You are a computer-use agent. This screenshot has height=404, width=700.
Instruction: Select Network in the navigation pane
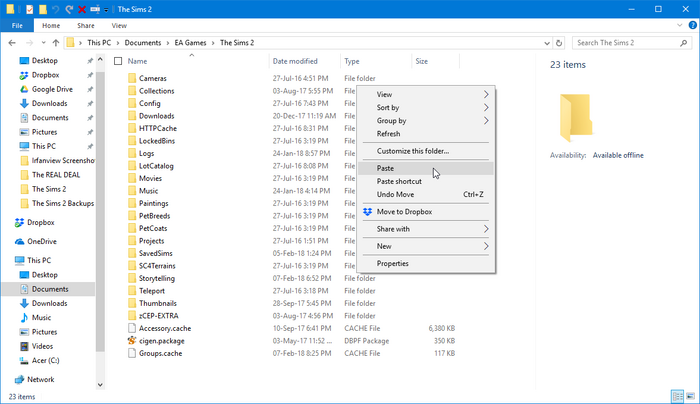click(x=40, y=379)
